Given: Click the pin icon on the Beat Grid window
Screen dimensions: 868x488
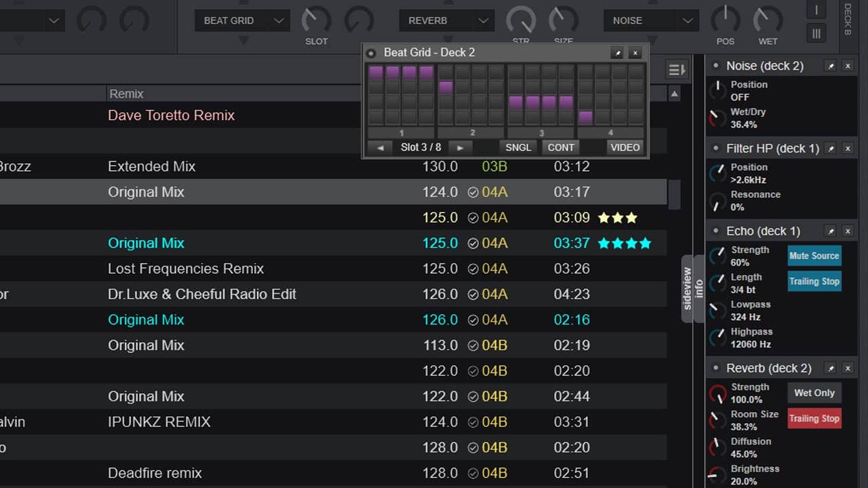Looking at the screenshot, I should [x=616, y=52].
